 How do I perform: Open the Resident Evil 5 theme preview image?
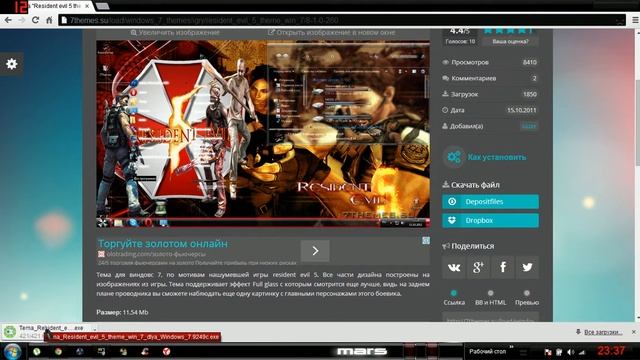pyautogui.click(x=263, y=133)
